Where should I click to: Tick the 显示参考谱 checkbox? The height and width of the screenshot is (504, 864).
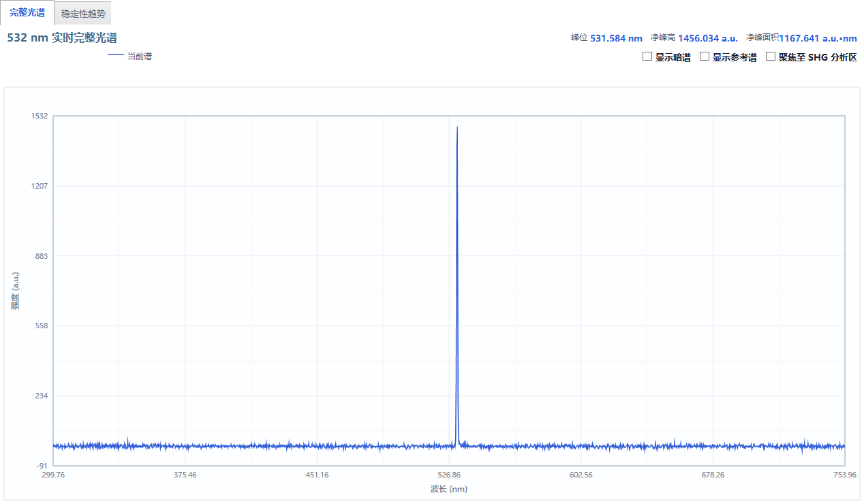click(x=705, y=57)
